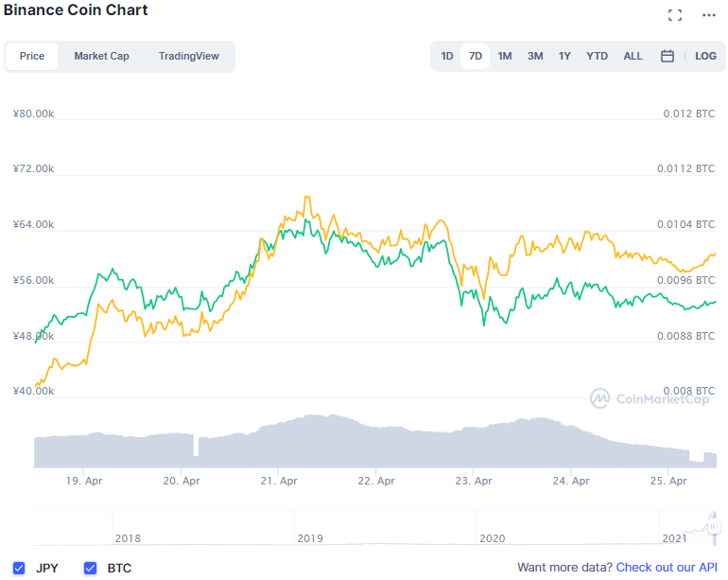Click the '22. Apr' x-axis label
The height and width of the screenshot is (580, 728).
[376, 481]
